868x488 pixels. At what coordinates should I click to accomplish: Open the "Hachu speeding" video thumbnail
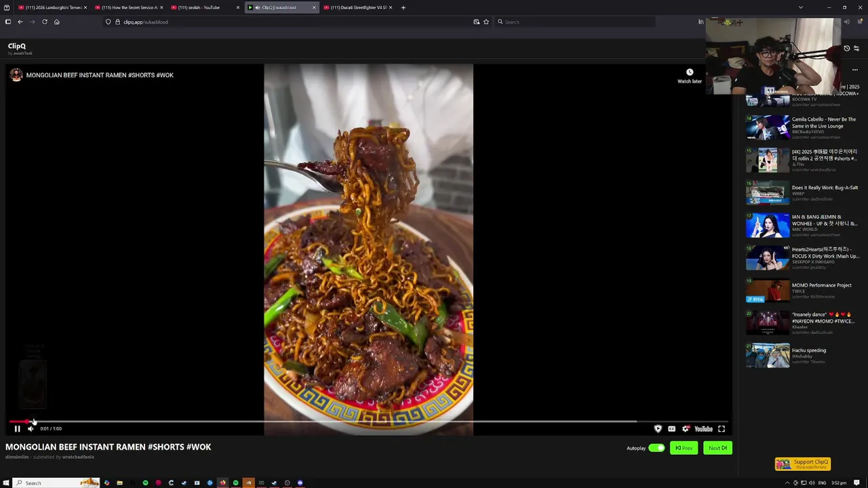coord(768,356)
